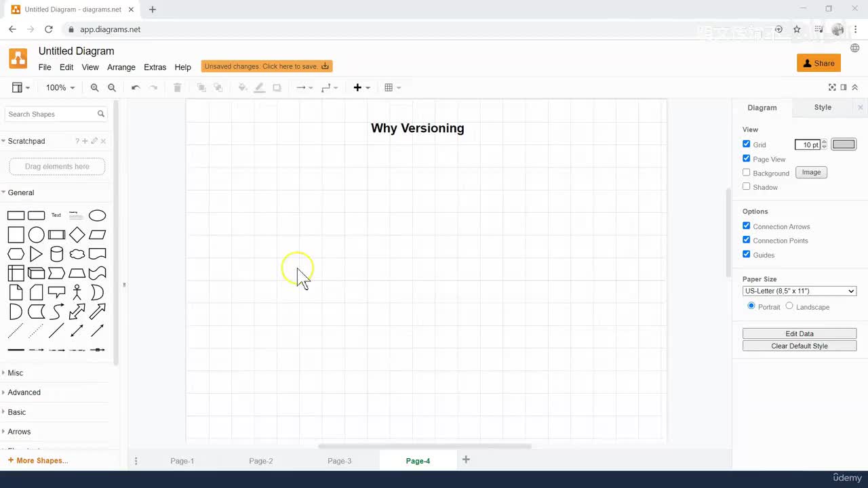Open the table dropdown
The width and height of the screenshot is (868, 488).
393,87
